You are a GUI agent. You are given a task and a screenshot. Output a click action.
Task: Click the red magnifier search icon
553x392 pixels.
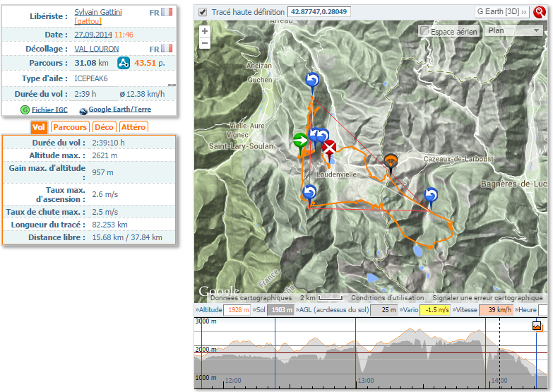(x=540, y=12)
